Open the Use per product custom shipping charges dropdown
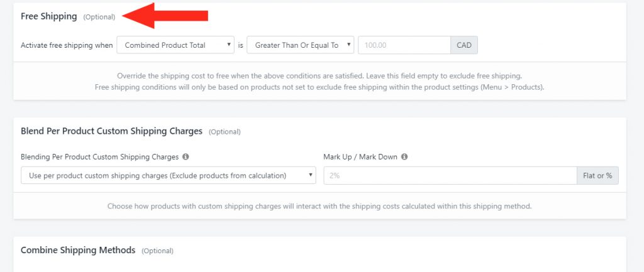 [169, 176]
